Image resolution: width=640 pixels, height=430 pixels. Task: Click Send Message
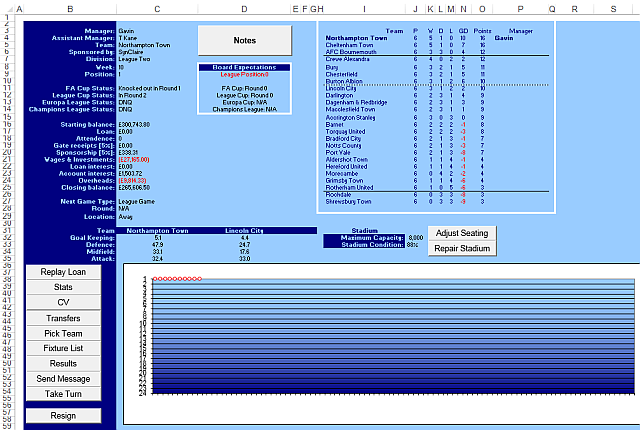click(x=63, y=379)
